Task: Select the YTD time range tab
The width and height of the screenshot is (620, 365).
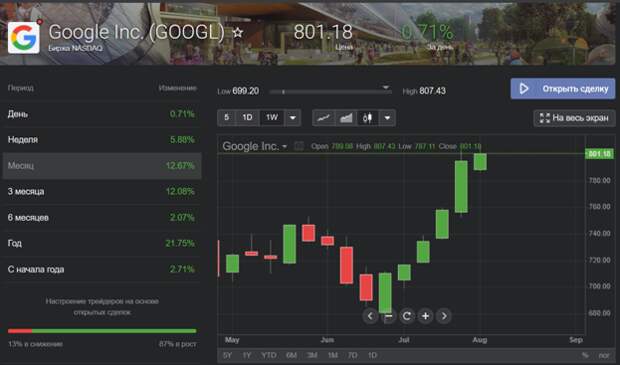Action: point(269,355)
